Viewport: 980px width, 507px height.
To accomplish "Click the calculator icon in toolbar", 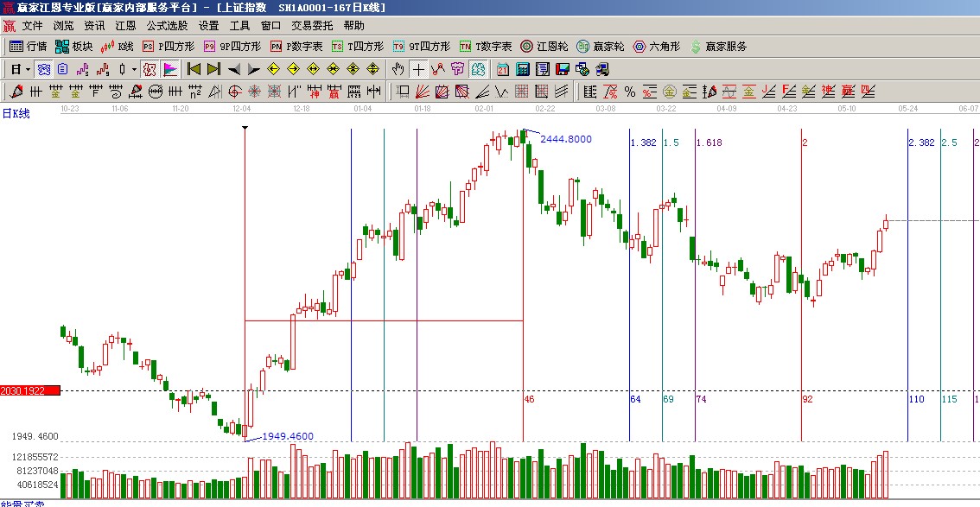I will (524, 69).
